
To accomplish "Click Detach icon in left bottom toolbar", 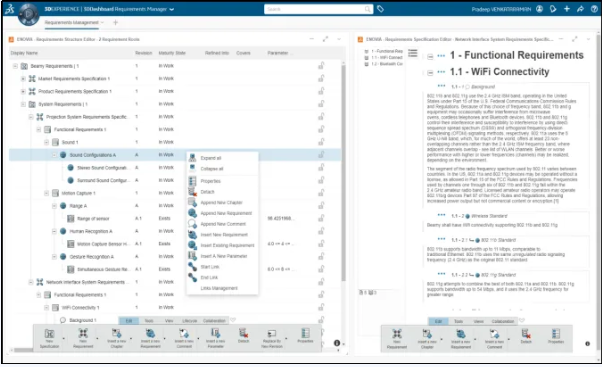I will point(243,336).
